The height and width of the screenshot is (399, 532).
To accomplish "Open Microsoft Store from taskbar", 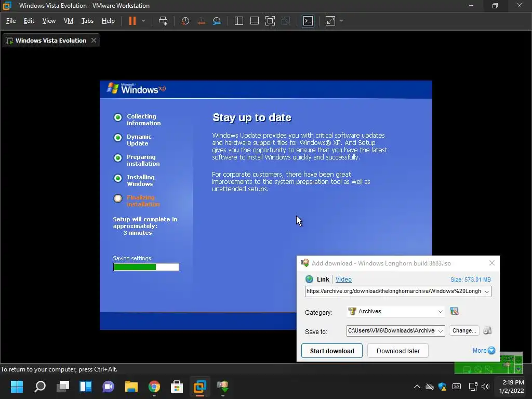I will tap(177, 387).
